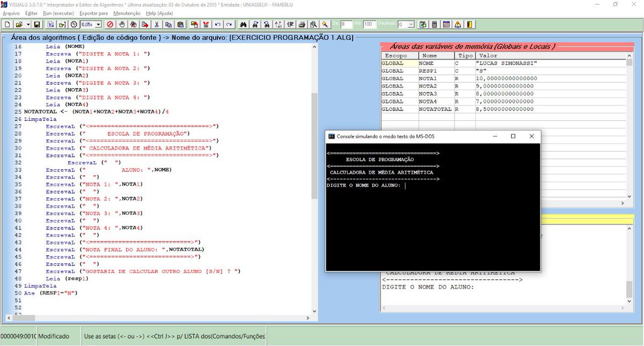The image size is (644, 346).
Task: Open an algorithm file with folder icon
Action: click(x=18, y=24)
